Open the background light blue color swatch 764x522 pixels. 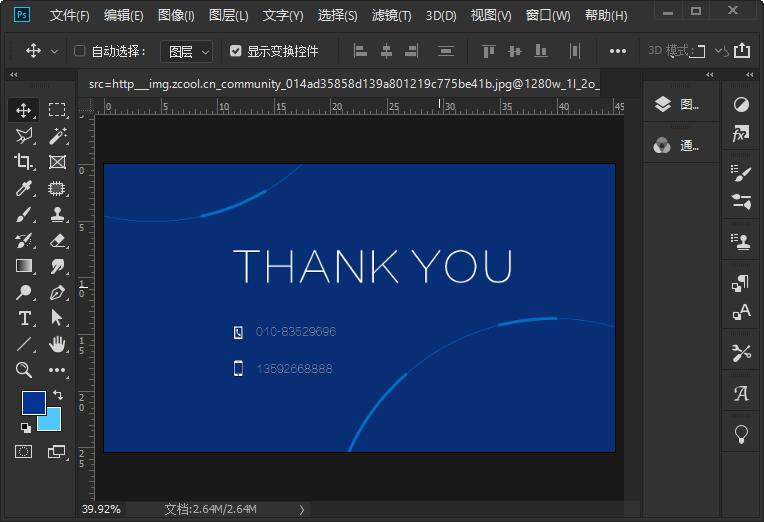pyautogui.click(x=53, y=422)
